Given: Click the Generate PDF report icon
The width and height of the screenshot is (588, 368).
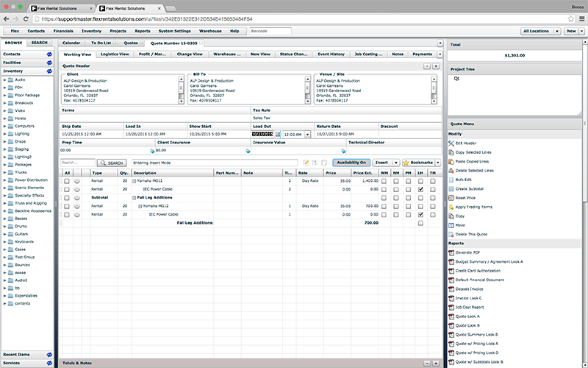Looking at the screenshot, I should (x=451, y=252).
